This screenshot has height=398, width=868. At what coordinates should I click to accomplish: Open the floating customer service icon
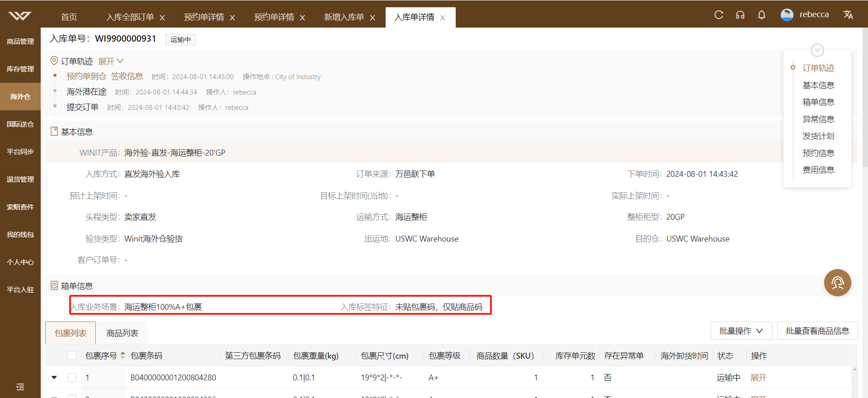pos(837,283)
